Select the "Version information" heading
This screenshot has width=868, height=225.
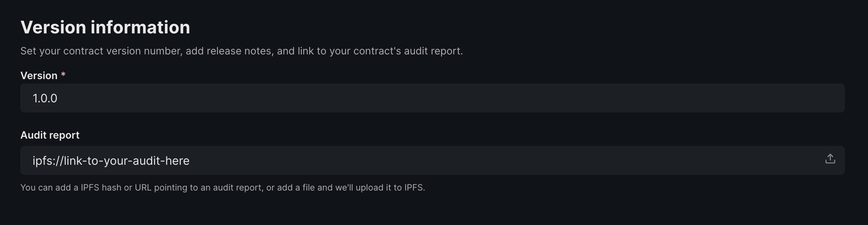[x=105, y=27]
